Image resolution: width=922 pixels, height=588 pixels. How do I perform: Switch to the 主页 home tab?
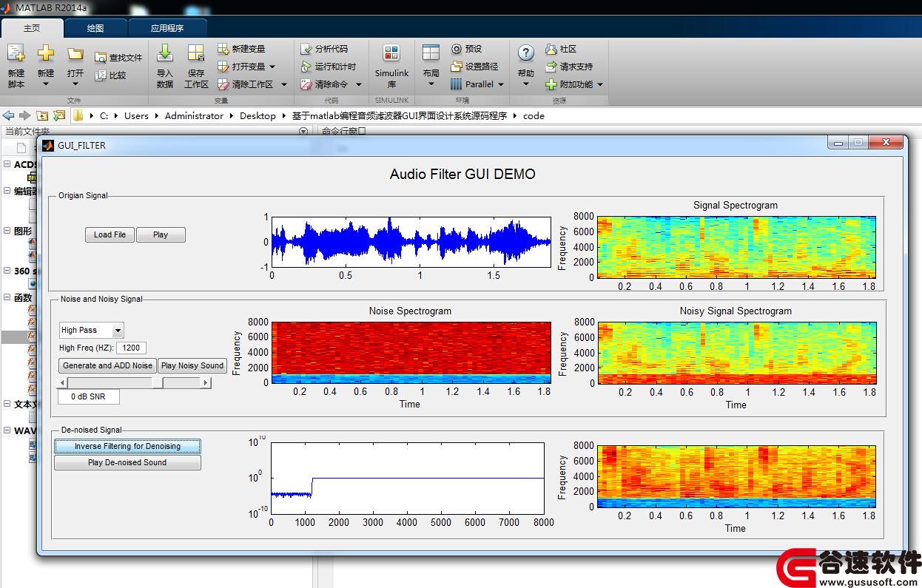coord(32,28)
